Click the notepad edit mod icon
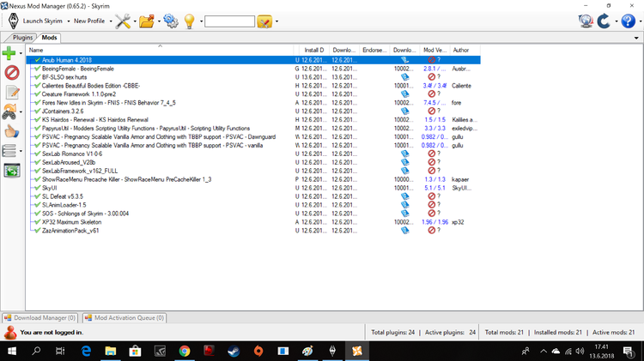This screenshot has height=361, width=644. pyautogui.click(x=12, y=93)
